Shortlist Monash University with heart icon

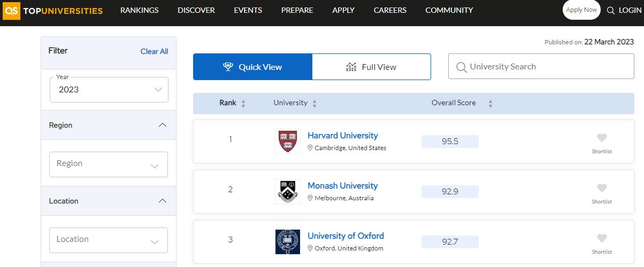point(602,189)
